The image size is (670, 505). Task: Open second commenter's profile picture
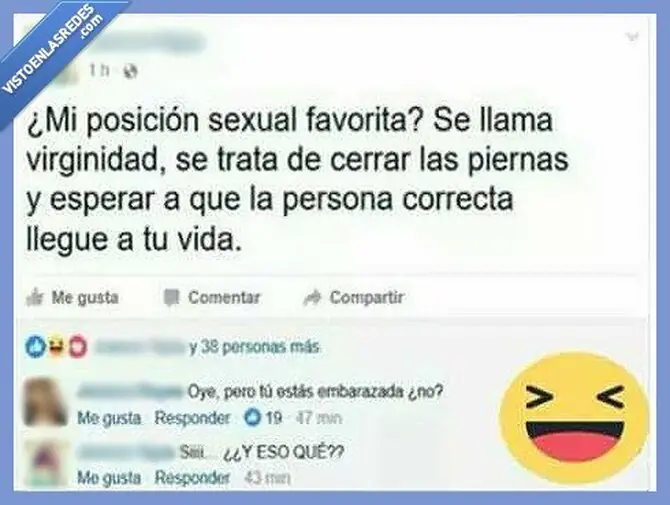point(45,464)
